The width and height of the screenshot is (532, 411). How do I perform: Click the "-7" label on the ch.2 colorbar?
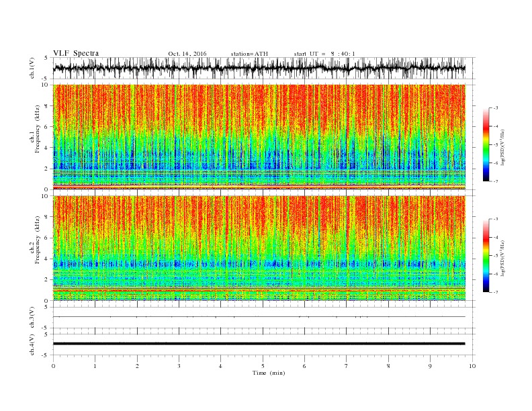click(495, 292)
